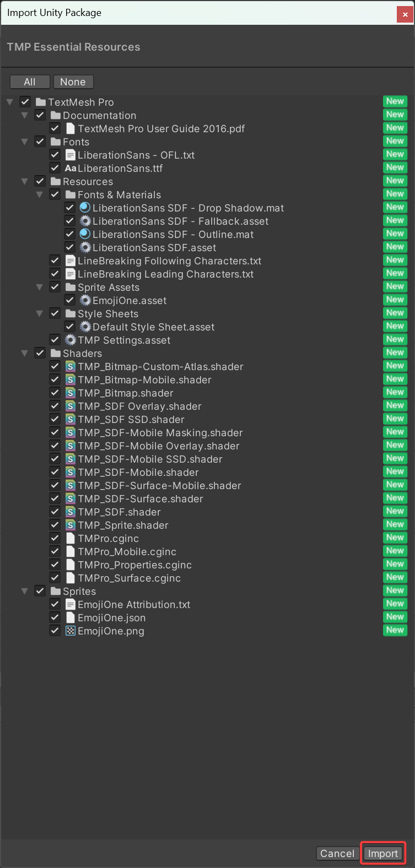Click the TMP_Bitmap.shader shader icon

[x=70, y=393]
